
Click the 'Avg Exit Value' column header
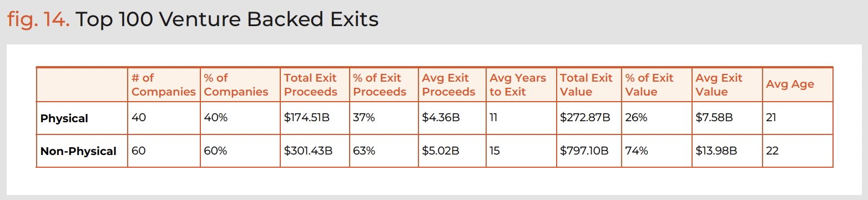tap(727, 85)
